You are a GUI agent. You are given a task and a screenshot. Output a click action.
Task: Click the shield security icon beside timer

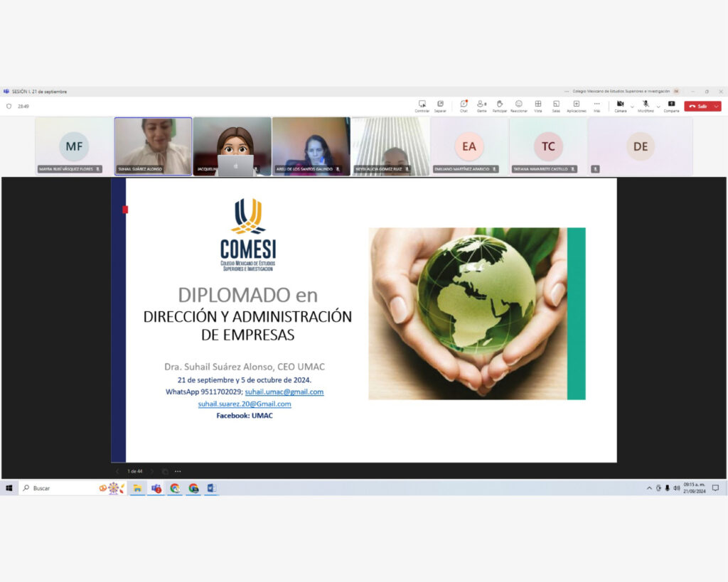9,107
